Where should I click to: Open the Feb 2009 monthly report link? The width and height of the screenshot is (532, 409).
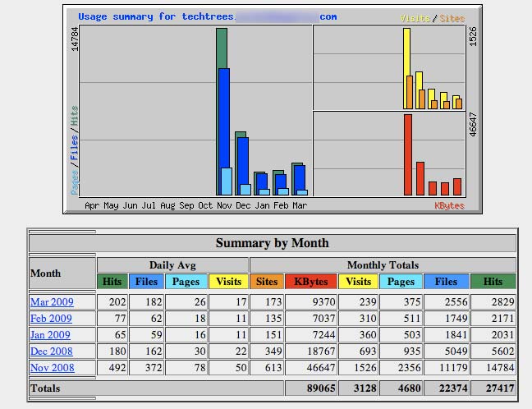[x=51, y=319]
